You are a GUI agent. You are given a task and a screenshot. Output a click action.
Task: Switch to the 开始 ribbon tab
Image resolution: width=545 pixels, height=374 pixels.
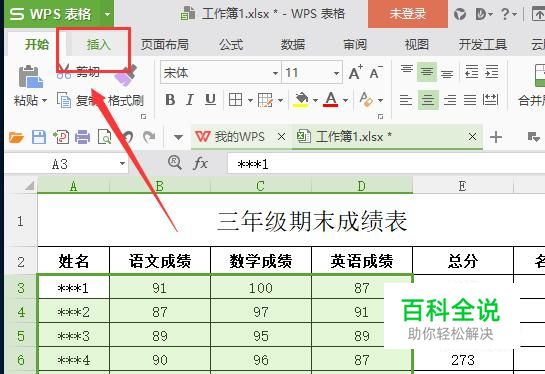[x=37, y=44]
